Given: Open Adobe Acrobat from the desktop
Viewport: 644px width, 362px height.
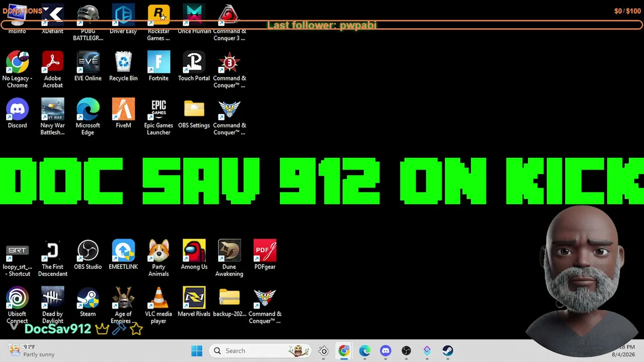Looking at the screenshot, I should [x=52, y=70].
